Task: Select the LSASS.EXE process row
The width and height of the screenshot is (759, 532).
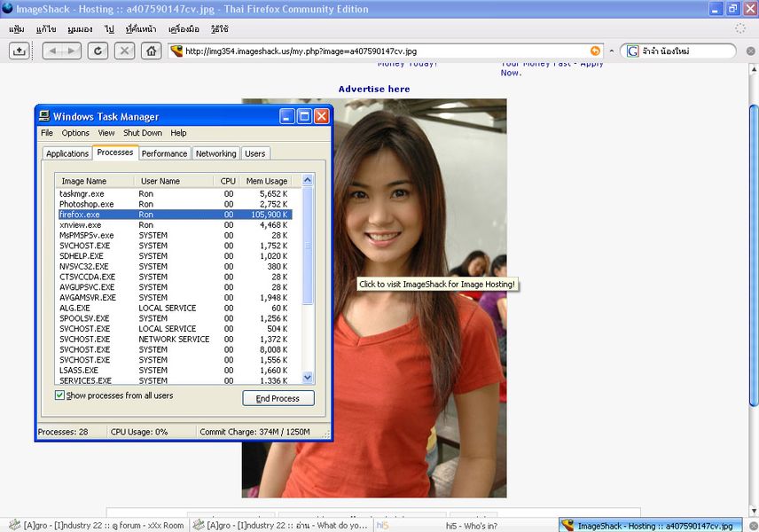Action: (175, 371)
